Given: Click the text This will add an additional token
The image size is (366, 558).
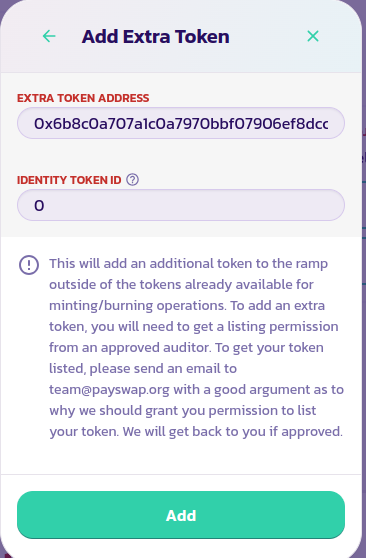Looking at the screenshot, I should pos(132,263).
